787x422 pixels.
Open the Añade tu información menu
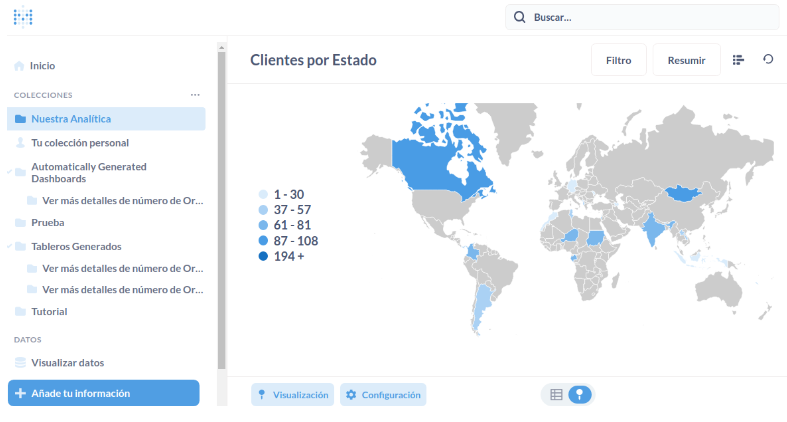pyautogui.click(x=104, y=393)
